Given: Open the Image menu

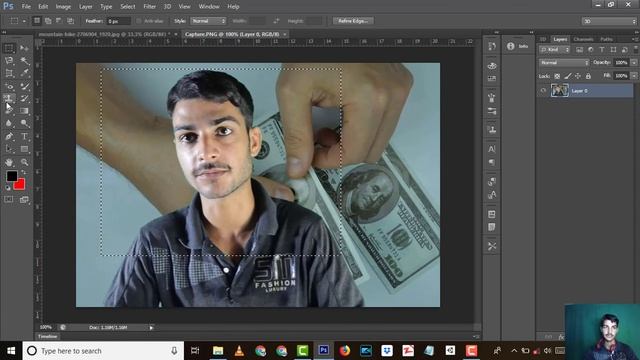Looking at the screenshot, I should 63,7.
